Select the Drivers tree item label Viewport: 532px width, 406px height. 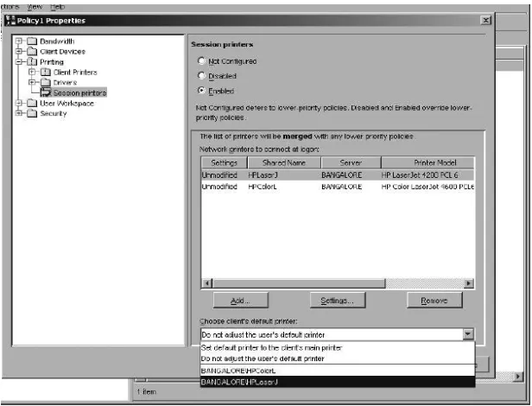point(65,82)
